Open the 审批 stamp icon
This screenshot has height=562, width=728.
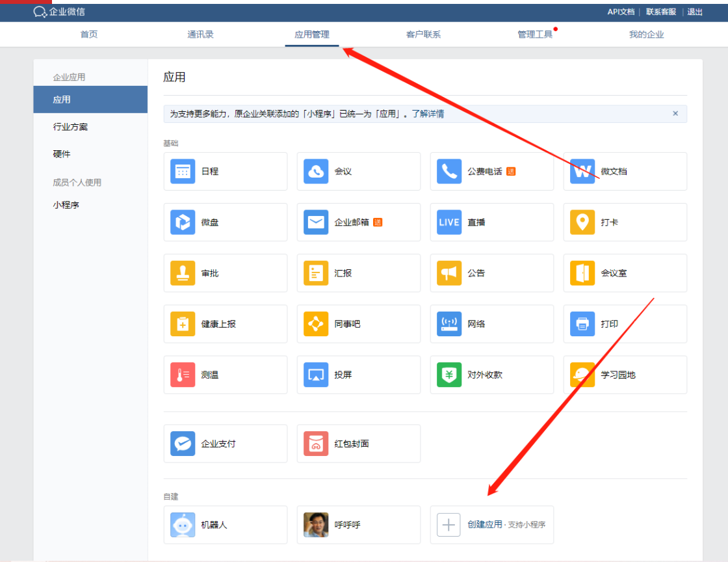coord(183,273)
